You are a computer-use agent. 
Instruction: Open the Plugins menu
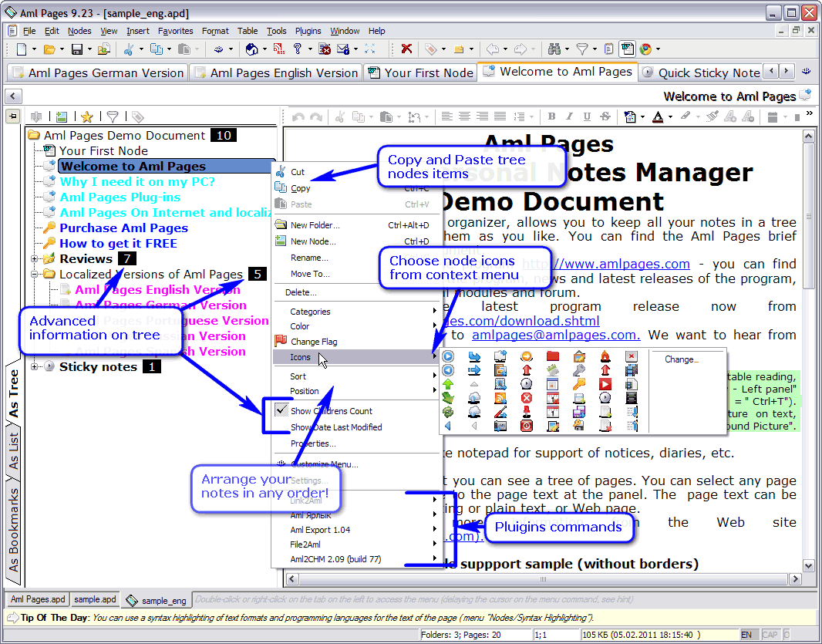pos(308,31)
